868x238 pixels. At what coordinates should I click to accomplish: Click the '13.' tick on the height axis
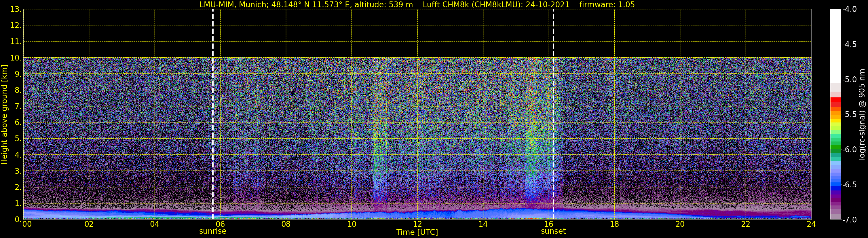tap(16, 10)
